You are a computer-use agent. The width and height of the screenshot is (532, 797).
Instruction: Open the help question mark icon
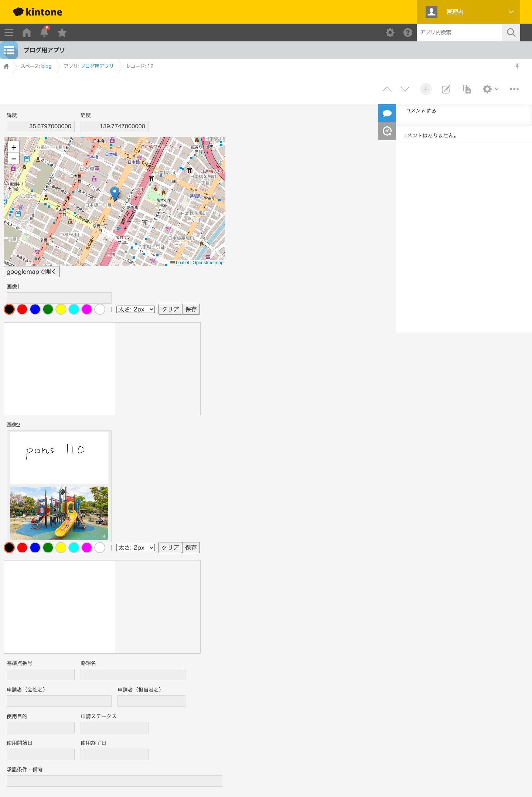coord(408,33)
